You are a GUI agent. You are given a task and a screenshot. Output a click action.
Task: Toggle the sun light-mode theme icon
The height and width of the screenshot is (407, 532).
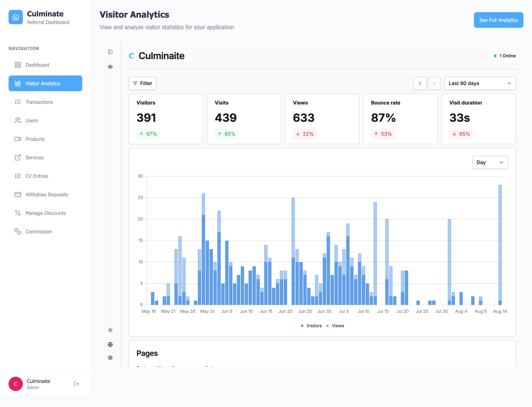point(110,330)
